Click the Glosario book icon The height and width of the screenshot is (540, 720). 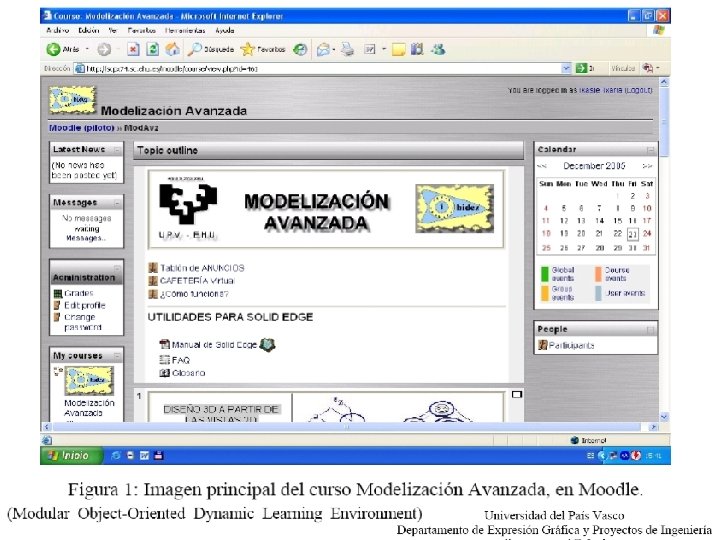click(x=164, y=373)
